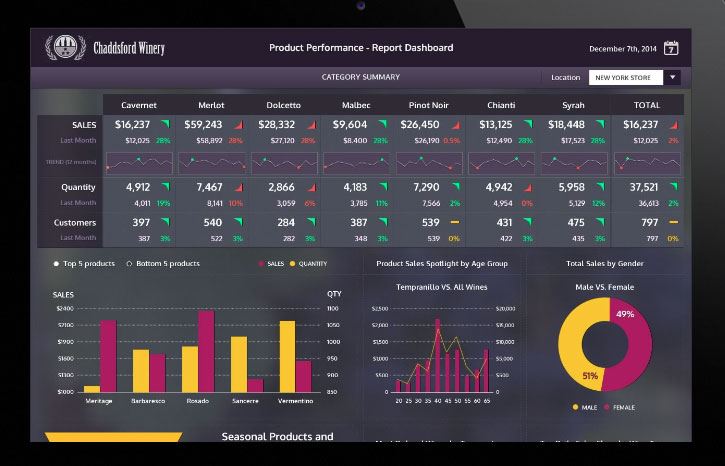Open the Pinot Noir trend sparkline
The image size is (725, 466).
[x=429, y=163]
